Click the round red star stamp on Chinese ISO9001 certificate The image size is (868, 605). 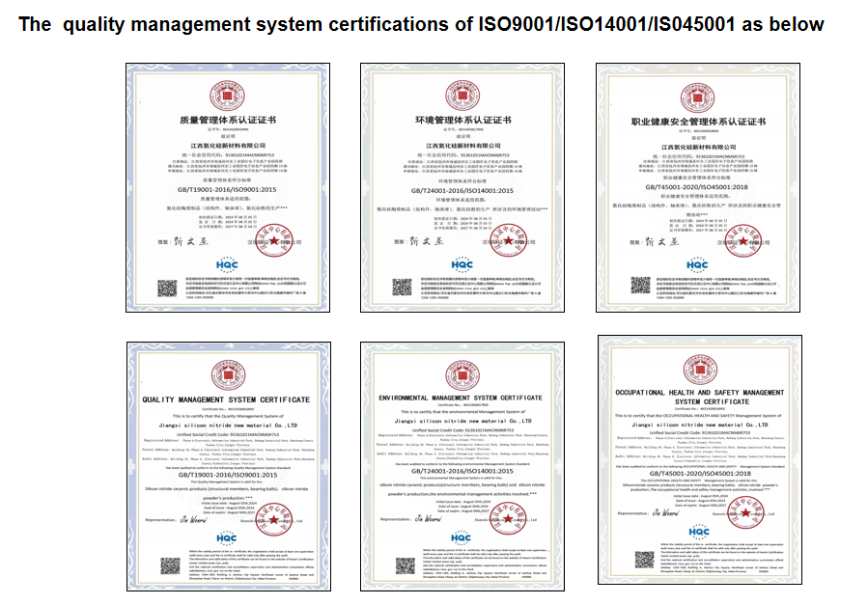(x=274, y=240)
